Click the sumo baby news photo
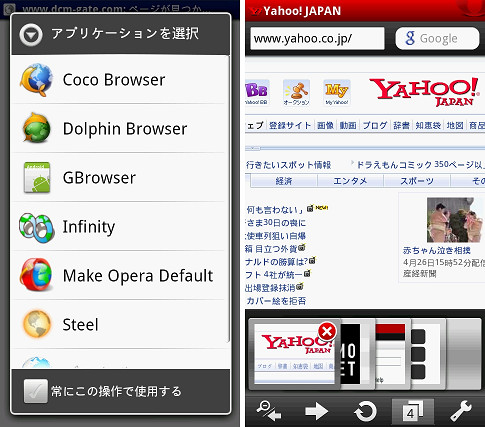485x427 pixels. 455,220
